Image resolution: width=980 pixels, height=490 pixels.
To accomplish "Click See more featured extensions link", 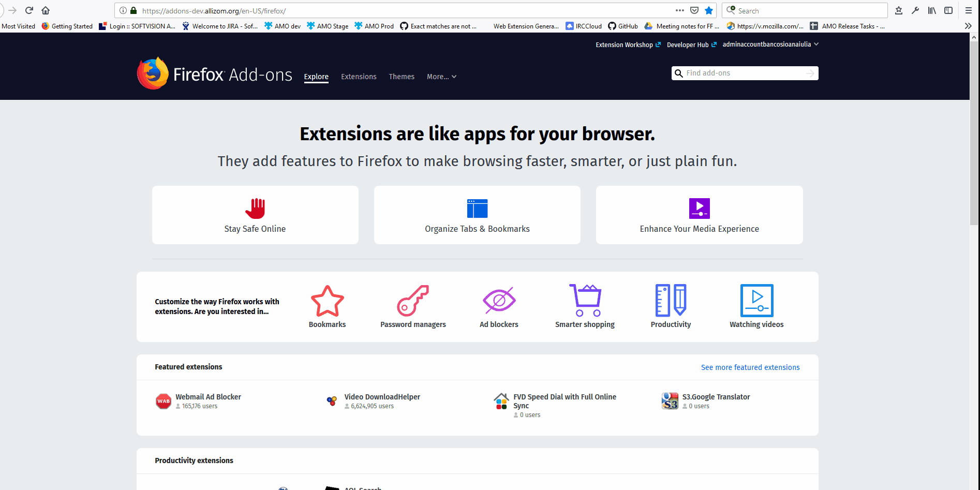I will pos(750,367).
